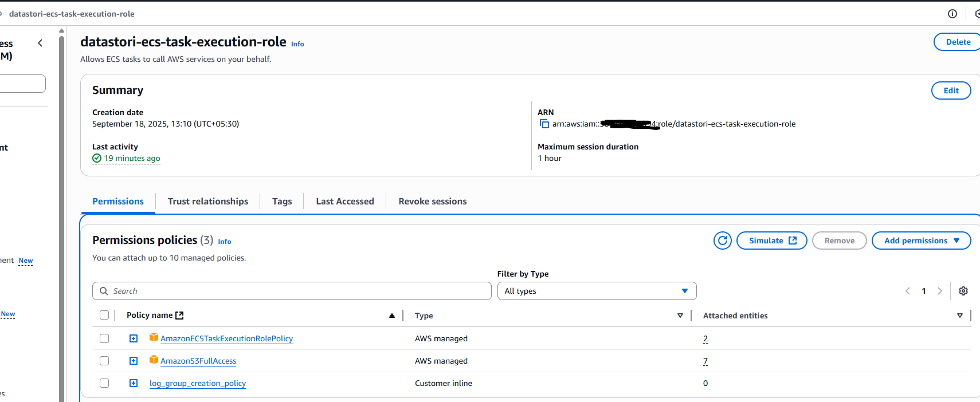Screen dimensions: 980x402
Task: Click the refresh policies icon button
Action: 722,241
